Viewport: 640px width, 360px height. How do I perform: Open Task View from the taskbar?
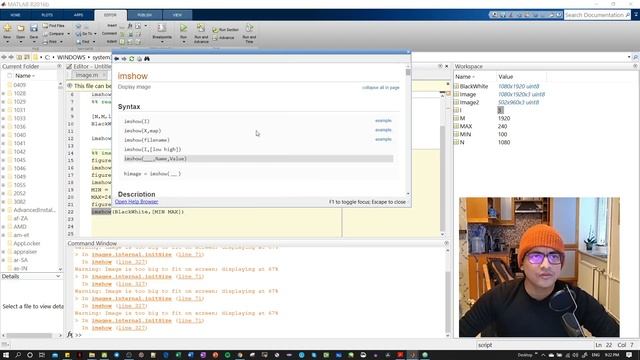42,355
